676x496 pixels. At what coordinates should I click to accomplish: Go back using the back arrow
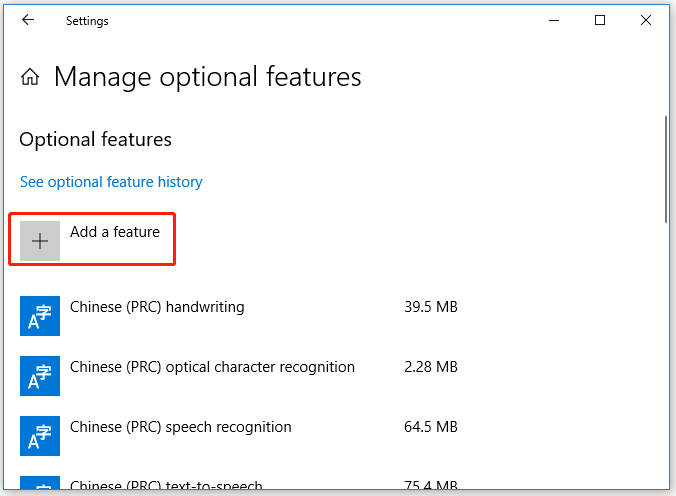28,20
